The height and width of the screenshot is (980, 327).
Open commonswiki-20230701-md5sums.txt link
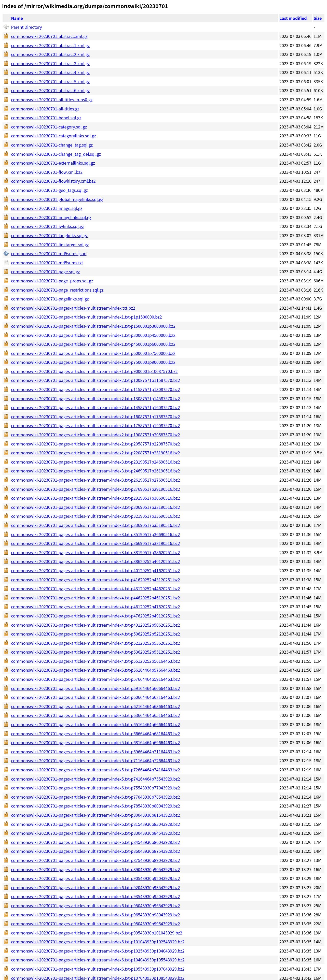pyautogui.click(x=47, y=263)
